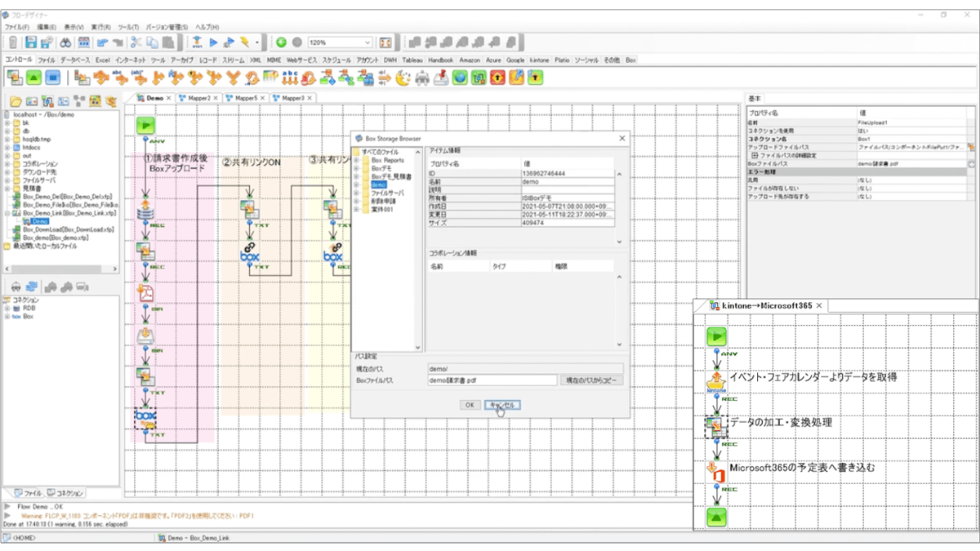
Task: Select Box_DownLoad project in the file tree
Action: click(x=67, y=229)
